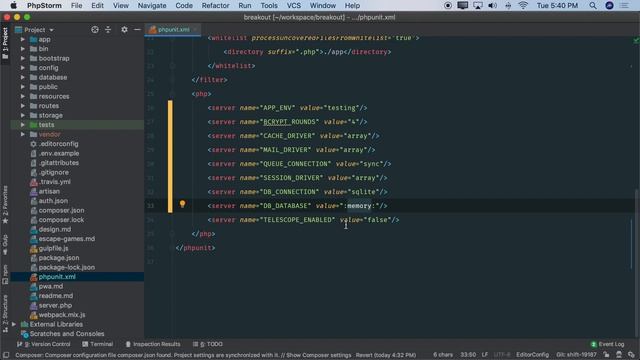Viewport: 640px width, 360px height.
Task: Open the Apple menu
Action: coord(13,6)
